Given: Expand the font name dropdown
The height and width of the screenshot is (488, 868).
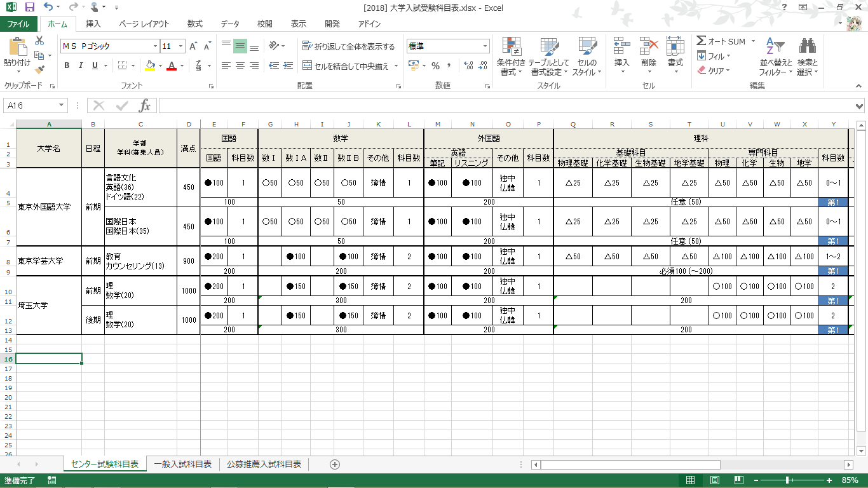Looking at the screenshot, I should pyautogui.click(x=155, y=46).
